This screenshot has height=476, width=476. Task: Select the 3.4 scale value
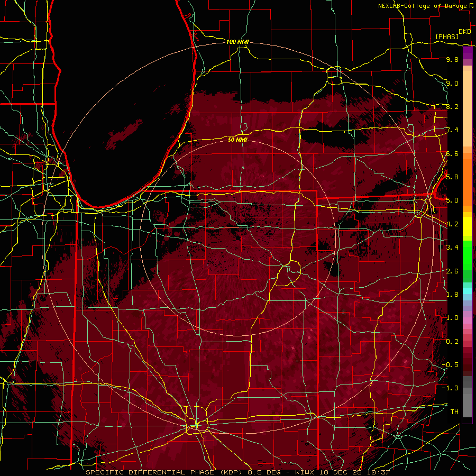click(452, 248)
